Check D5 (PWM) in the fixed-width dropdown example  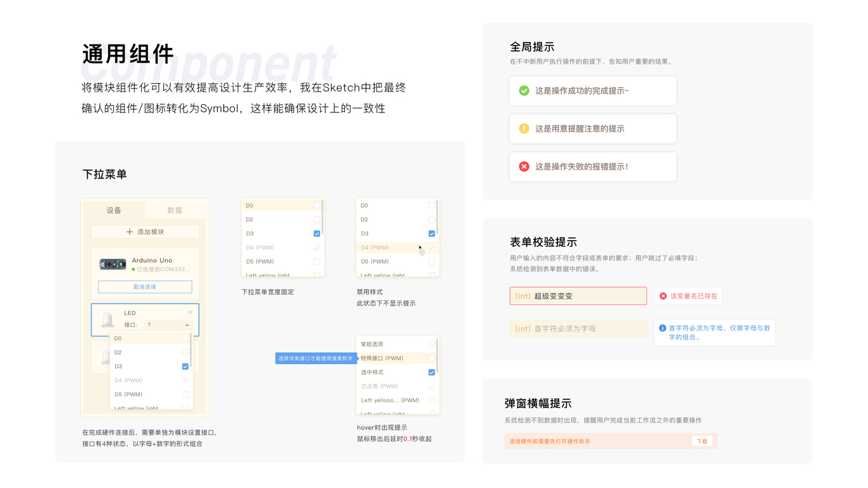(316, 261)
